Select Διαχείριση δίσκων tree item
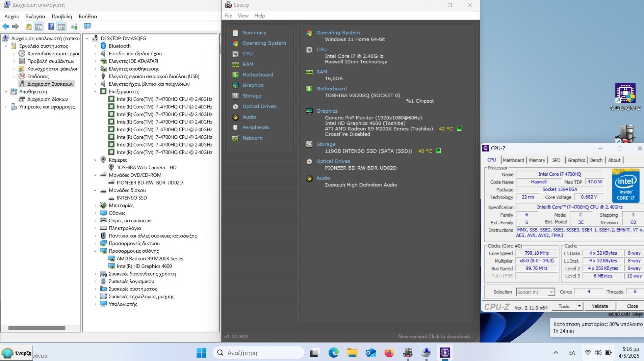Screen dimensions: 644x361 pos(47,99)
